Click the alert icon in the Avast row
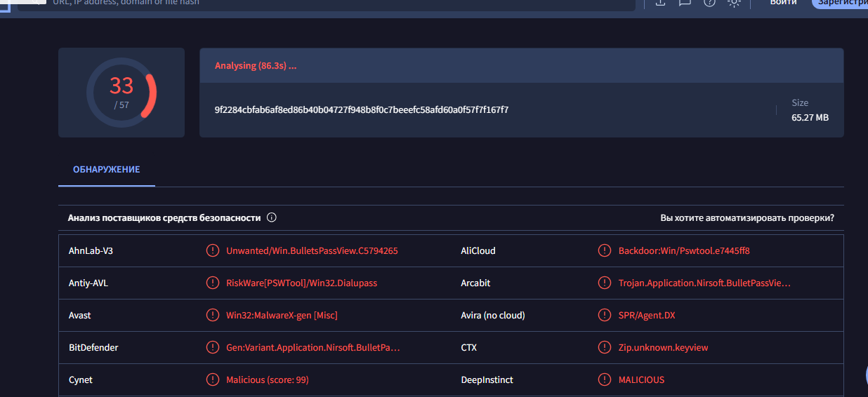 (x=212, y=315)
